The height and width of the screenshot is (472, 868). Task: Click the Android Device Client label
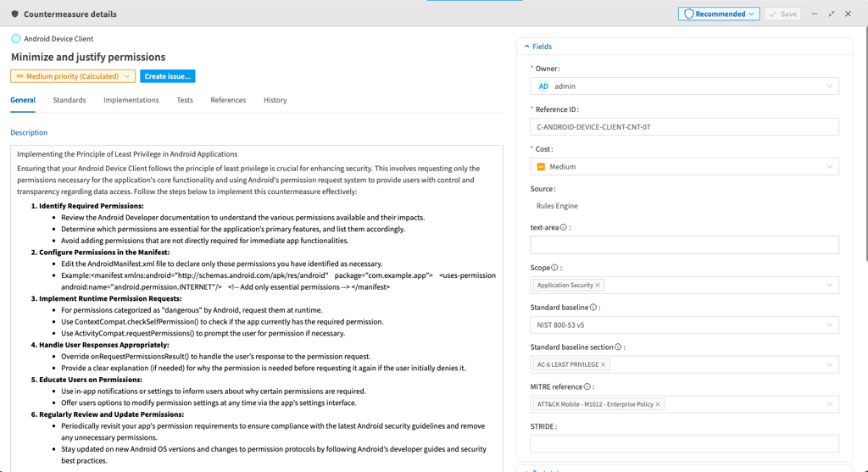[58, 39]
